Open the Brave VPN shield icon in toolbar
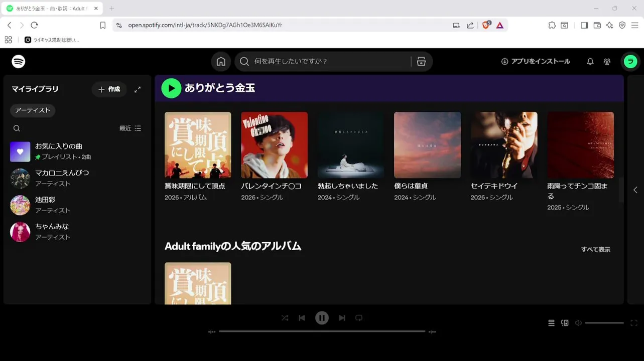 [x=622, y=25]
